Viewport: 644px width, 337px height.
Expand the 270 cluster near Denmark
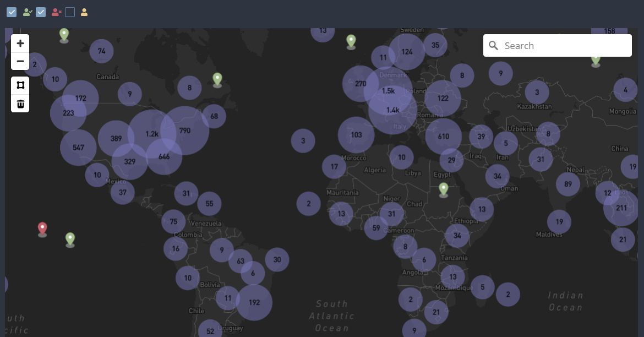click(x=361, y=84)
